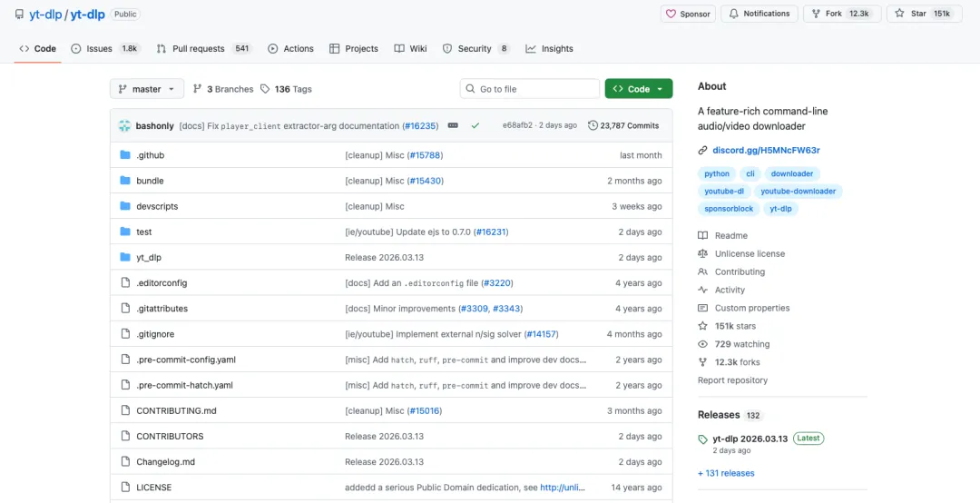
Task: Open the discord.gg invite link
Action: coord(766,150)
